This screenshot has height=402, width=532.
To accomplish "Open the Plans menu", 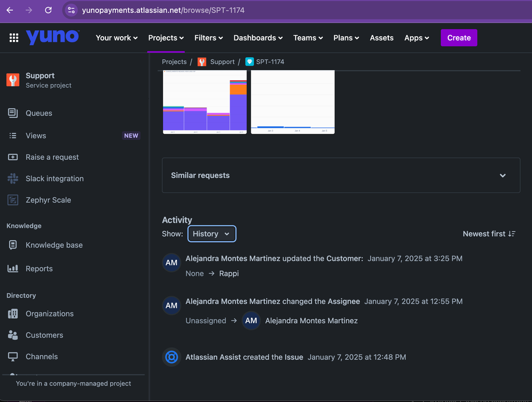I will click(346, 38).
